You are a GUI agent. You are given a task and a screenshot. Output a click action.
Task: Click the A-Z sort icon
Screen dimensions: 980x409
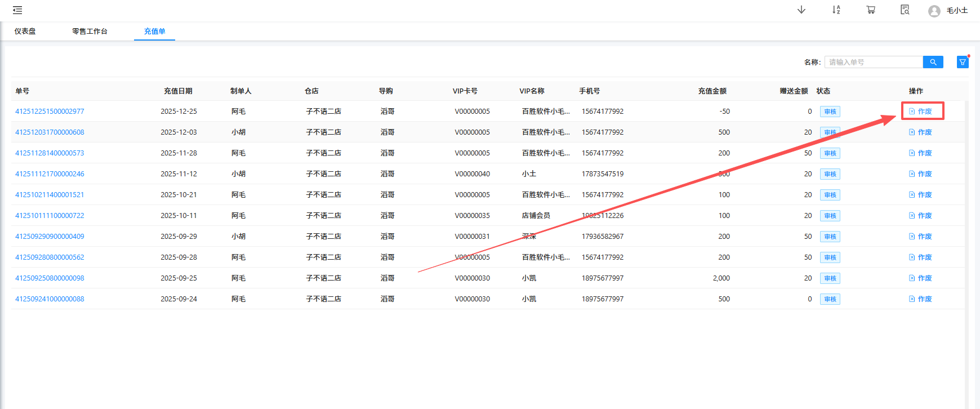tap(836, 10)
